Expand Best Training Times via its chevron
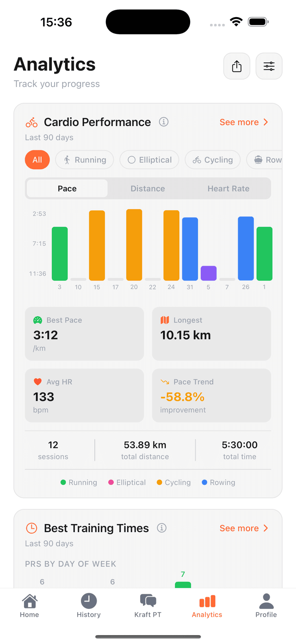Image resolution: width=296 pixels, height=644 pixels. click(265, 528)
